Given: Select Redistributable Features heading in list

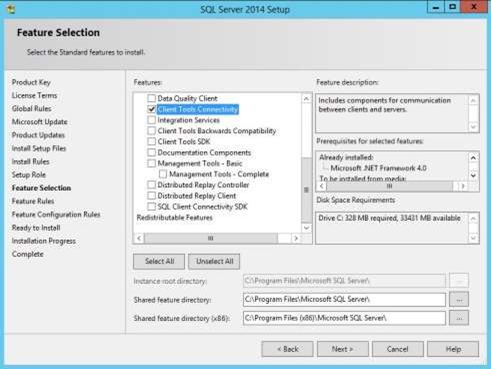Looking at the screenshot, I should [175, 218].
